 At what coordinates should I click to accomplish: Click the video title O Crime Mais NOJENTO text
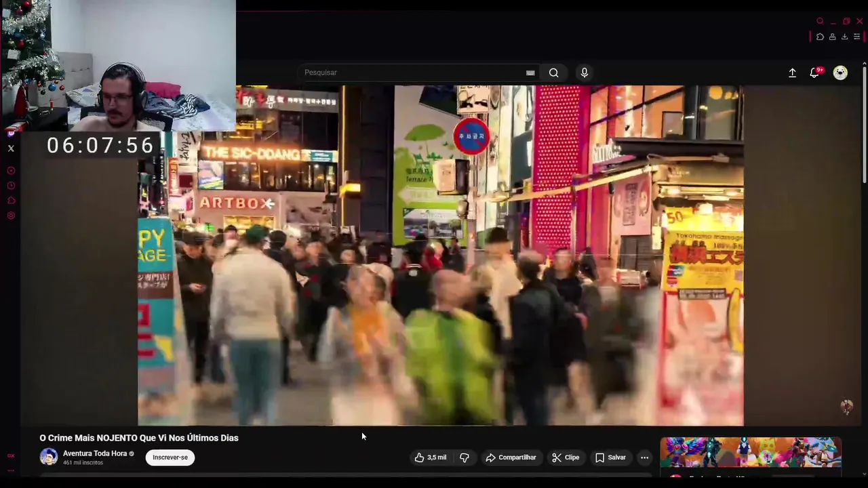tap(139, 438)
